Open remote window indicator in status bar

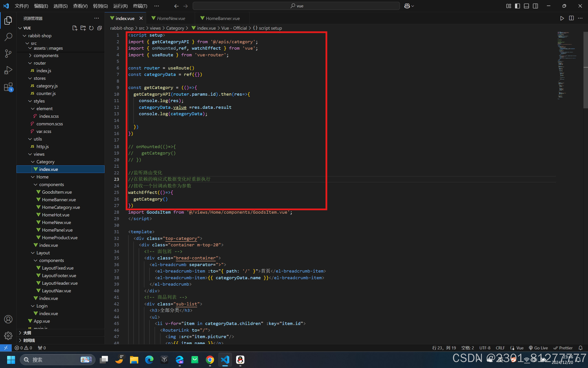click(6, 348)
